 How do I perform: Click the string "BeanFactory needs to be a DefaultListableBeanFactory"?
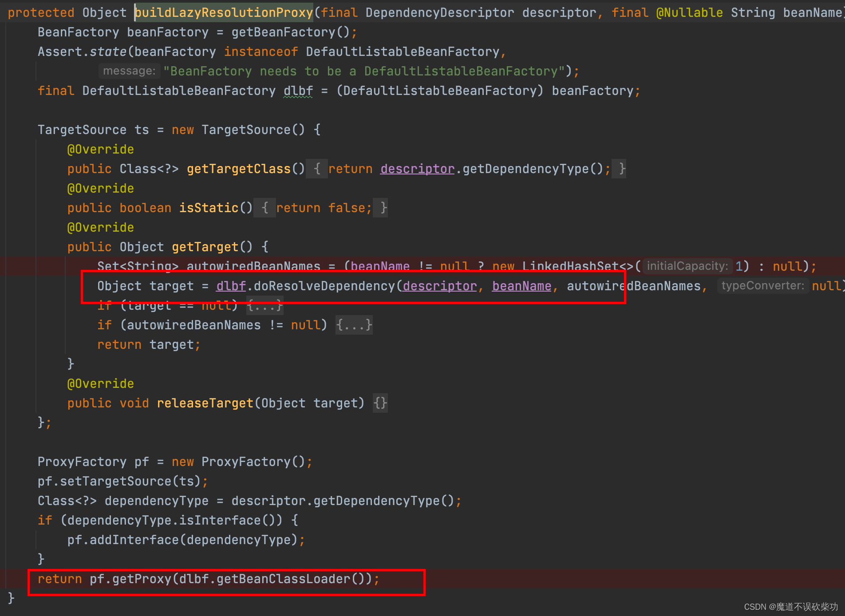tap(364, 71)
